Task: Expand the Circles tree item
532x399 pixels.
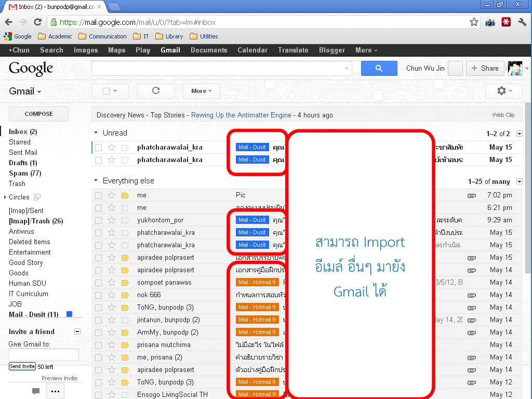Action: (x=5, y=197)
